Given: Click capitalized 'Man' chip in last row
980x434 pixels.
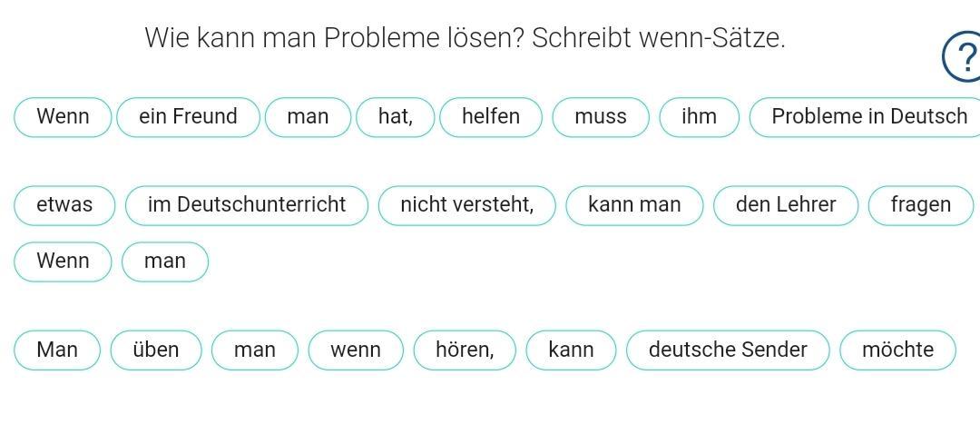Looking at the screenshot, I should pos(57,350).
